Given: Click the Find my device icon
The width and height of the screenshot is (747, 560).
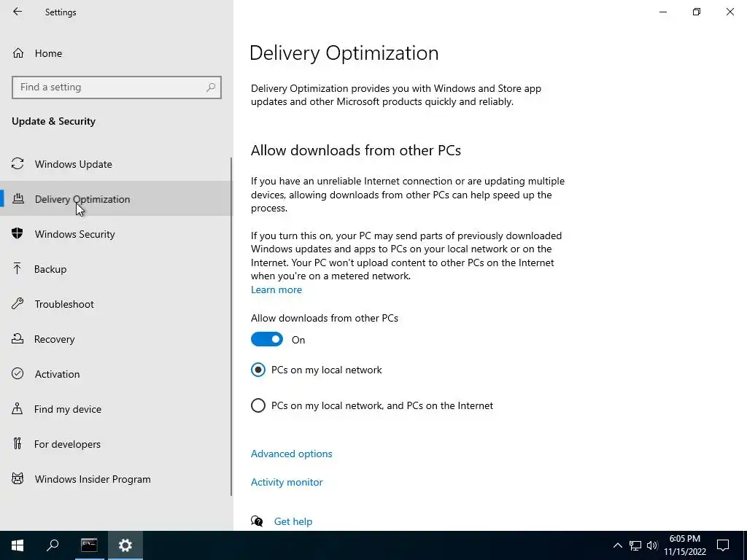Looking at the screenshot, I should [x=18, y=408].
